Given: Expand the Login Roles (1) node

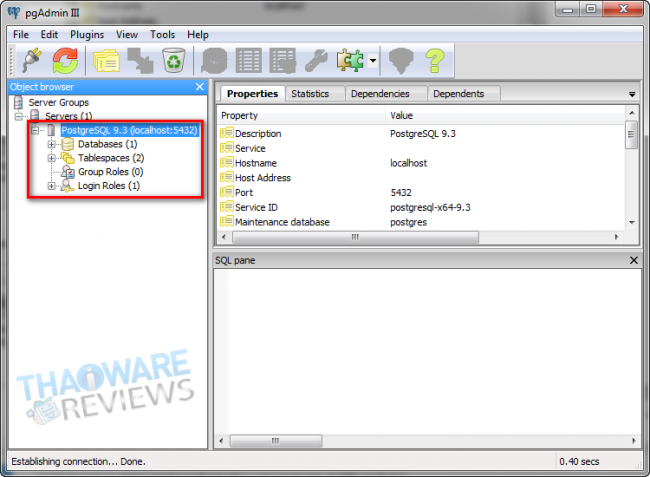Looking at the screenshot, I should pos(51,186).
